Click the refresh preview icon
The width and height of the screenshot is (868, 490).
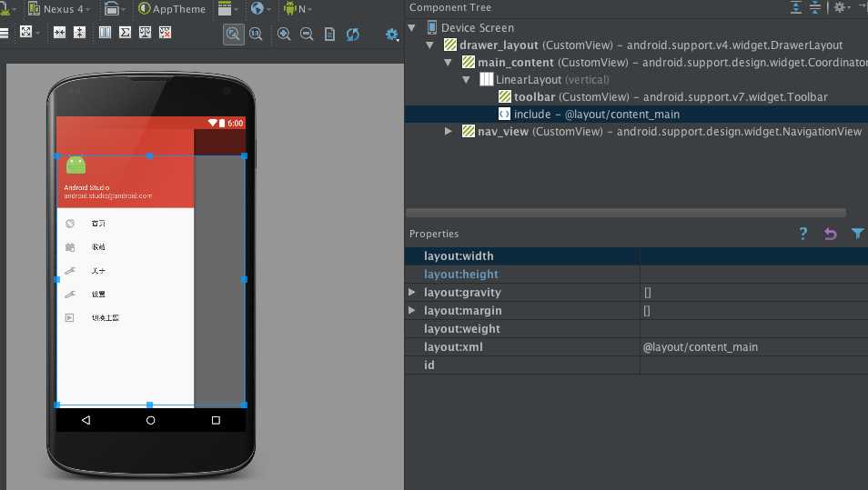click(x=353, y=35)
